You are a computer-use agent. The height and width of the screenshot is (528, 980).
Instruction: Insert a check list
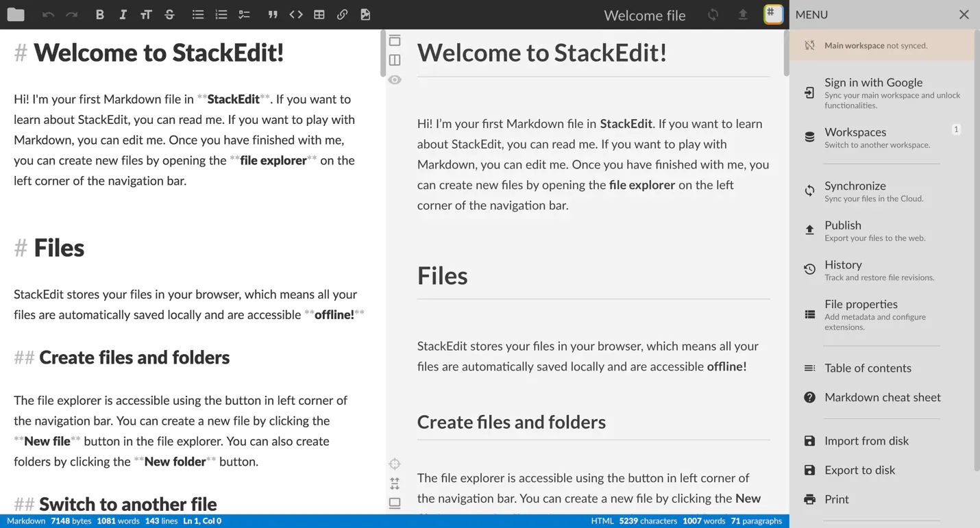click(244, 14)
